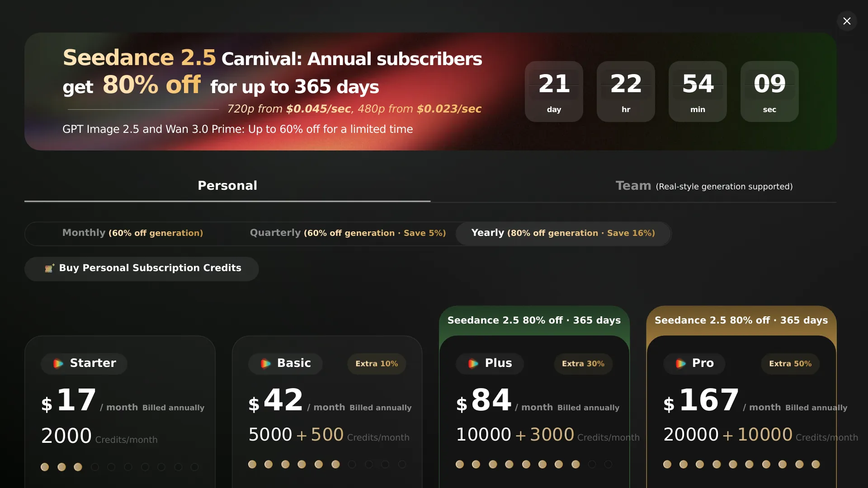868x488 pixels.
Task: Click the Plan's Seedance 2.5 80% off green banner
Action: (534, 320)
